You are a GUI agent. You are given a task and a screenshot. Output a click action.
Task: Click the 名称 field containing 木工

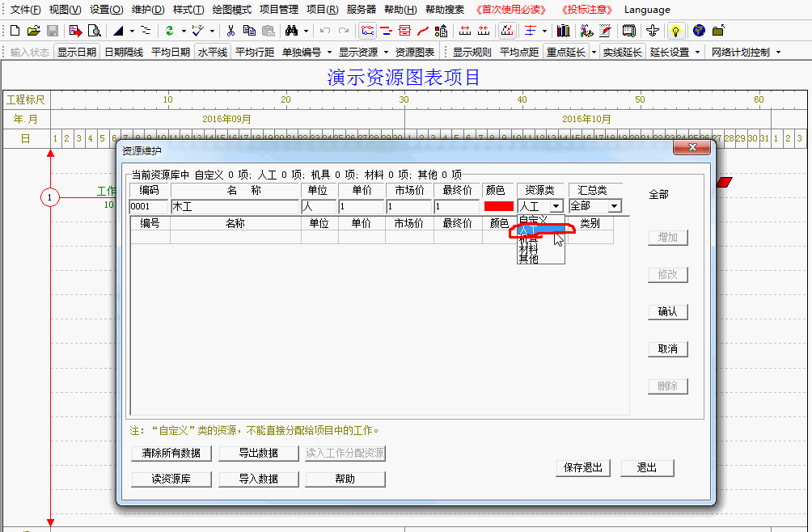click(234, 206)
